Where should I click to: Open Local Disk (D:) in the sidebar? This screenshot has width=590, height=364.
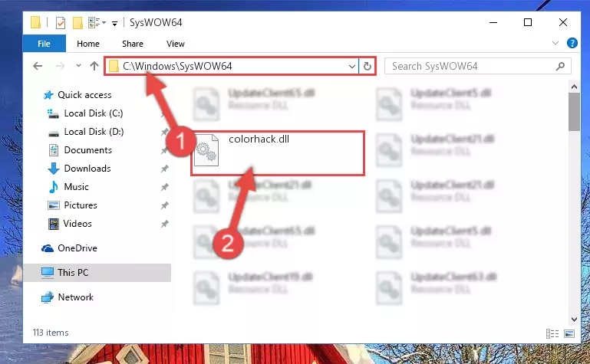coord(94,132)
